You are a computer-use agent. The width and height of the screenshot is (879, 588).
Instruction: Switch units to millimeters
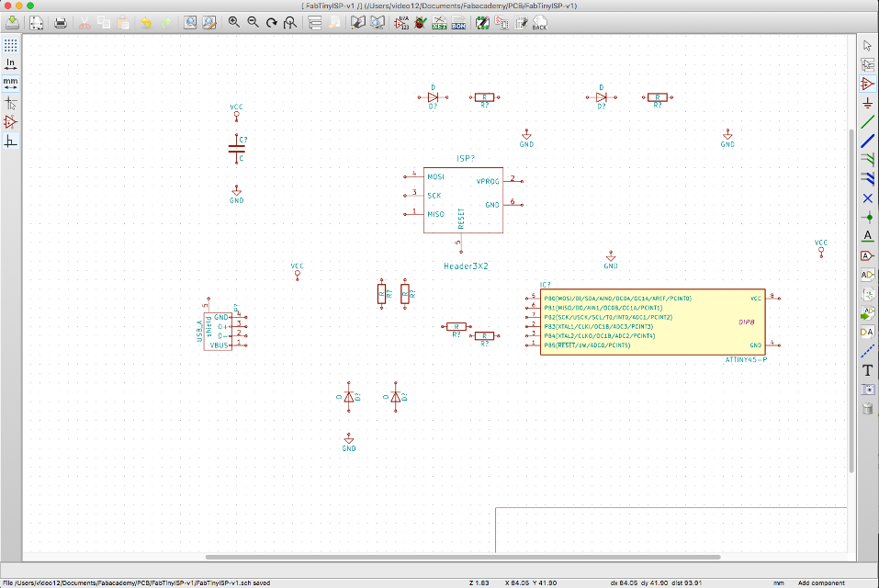(11, 84)
